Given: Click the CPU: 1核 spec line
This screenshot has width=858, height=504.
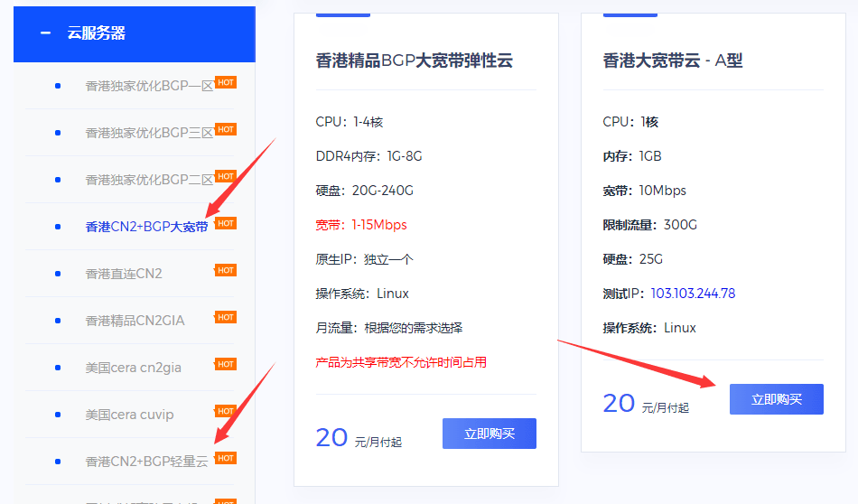Looking at the screenshot, I should [x=630, y=122].
